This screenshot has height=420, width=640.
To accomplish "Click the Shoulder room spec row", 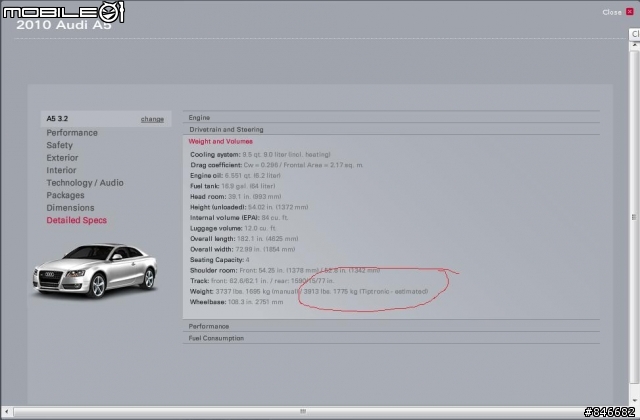I will [285, 271].
